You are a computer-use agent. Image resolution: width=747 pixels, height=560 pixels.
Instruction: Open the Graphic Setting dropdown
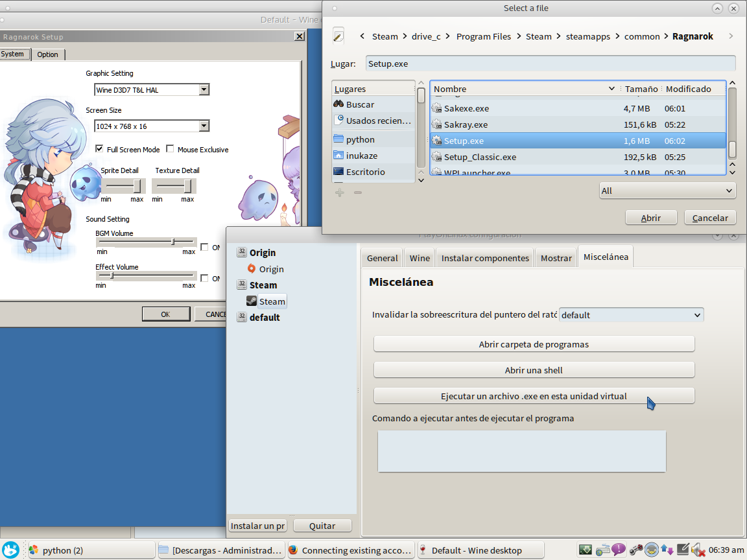click(204, 89)
